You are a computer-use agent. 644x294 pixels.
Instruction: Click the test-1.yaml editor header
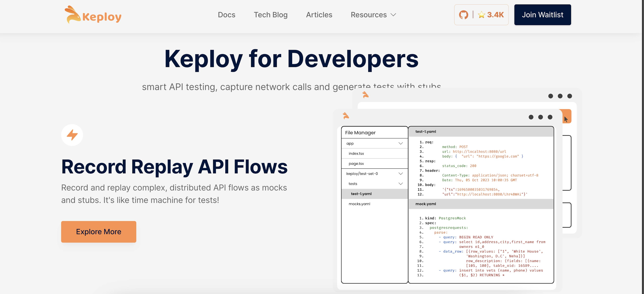481,132
